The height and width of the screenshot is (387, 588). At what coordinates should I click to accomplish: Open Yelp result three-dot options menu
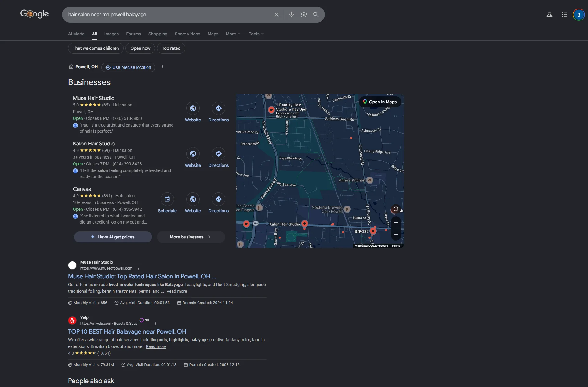pos(155,324)
